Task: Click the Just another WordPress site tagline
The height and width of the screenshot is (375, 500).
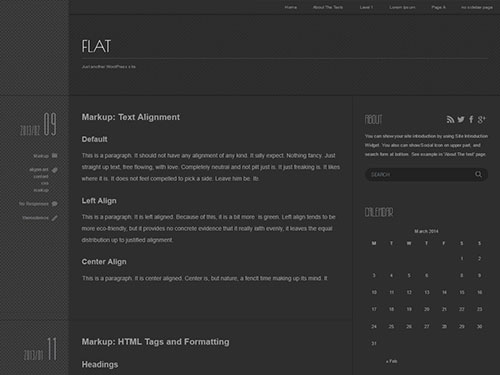Action: click(109, 67)
